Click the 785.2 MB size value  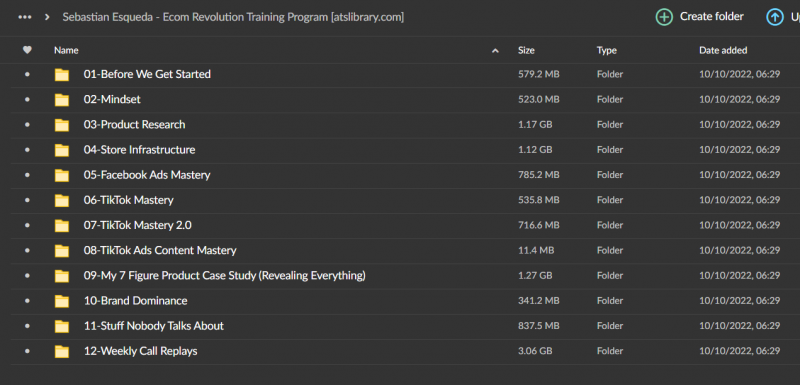tap(539, 175)
